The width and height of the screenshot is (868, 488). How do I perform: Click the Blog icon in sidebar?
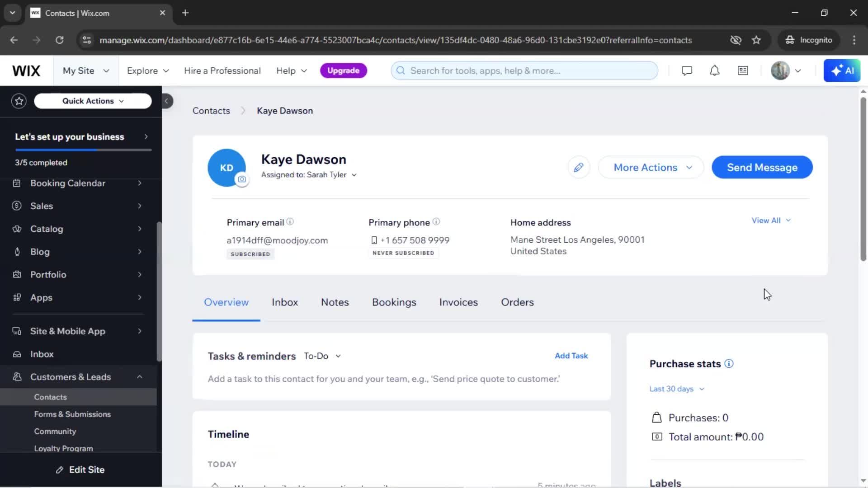[x=17, y=252]
